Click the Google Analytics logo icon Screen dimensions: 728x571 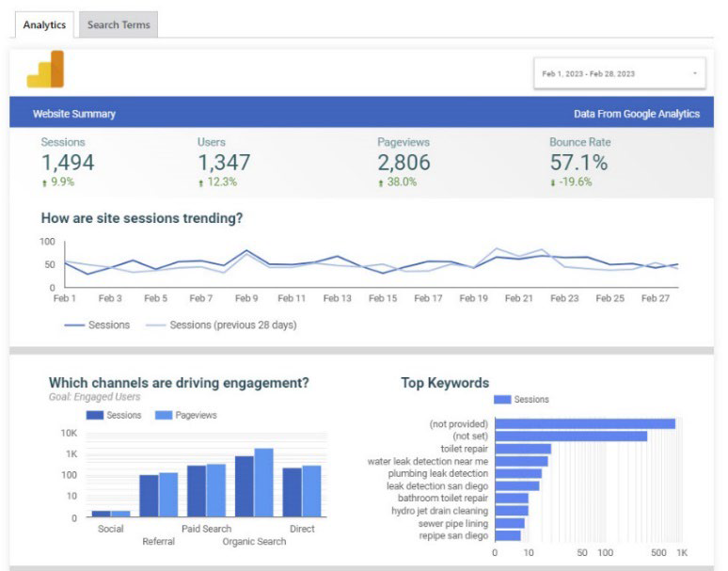point(45,70)
